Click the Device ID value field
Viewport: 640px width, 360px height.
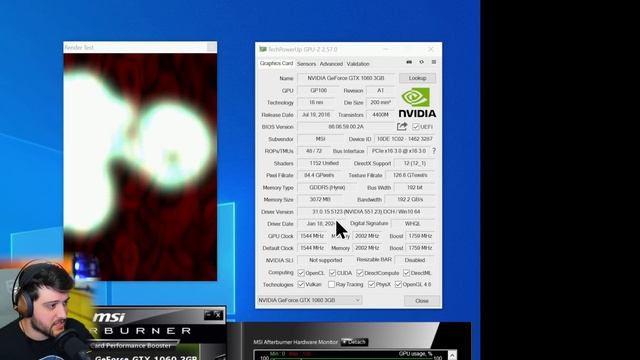pyautogui.click(x=404, y=139)
